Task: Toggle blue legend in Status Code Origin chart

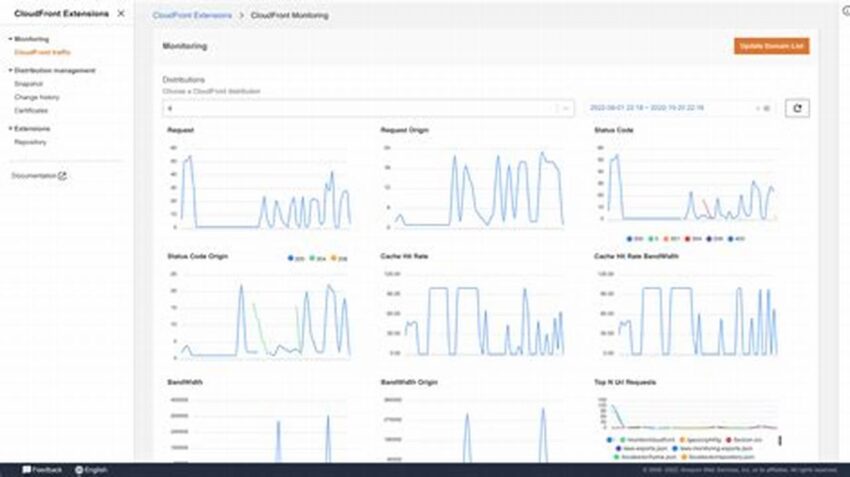Action: 295,259
